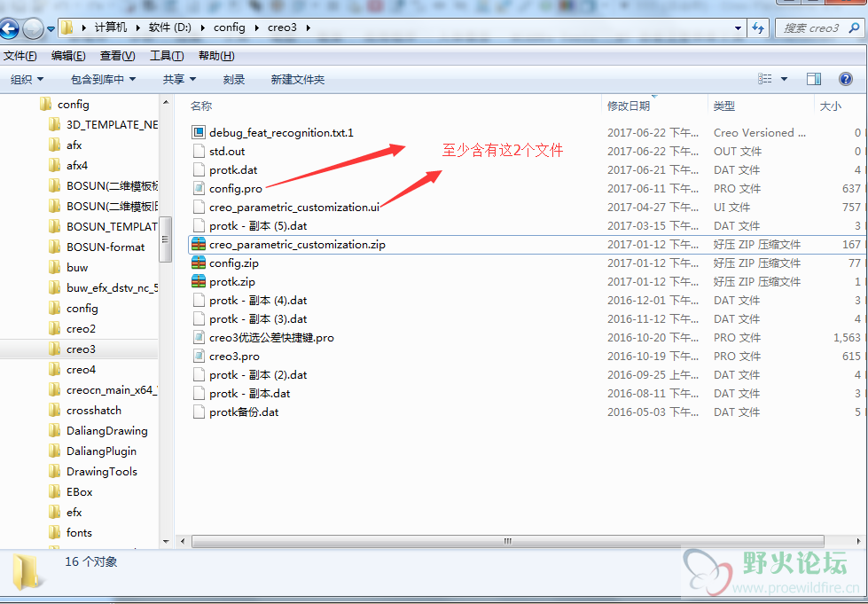Select the DaliangPlugin folder icon
The height and width of the screenshot is (604, 868).
click(54, 451)
